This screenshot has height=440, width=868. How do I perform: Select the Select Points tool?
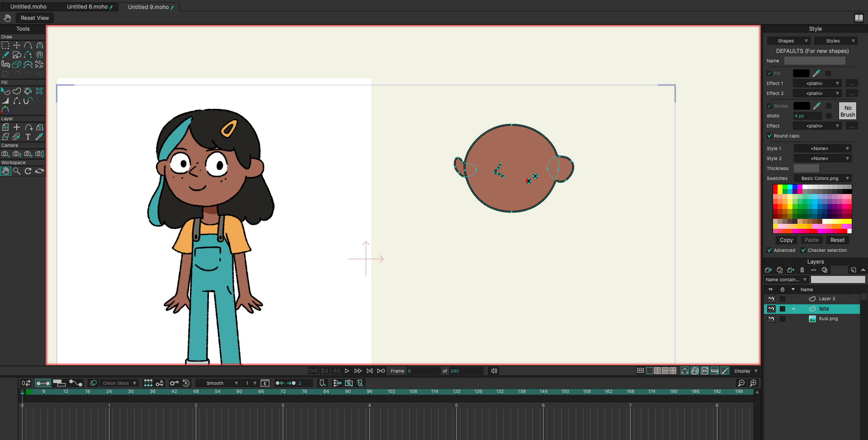pos(5,45)
